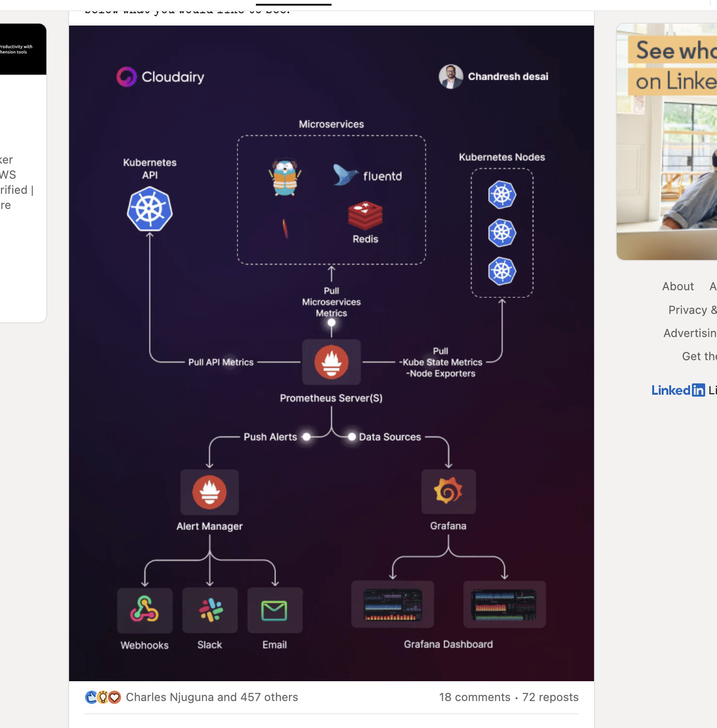The image size is (717, 728).
Task: Open the Advertising footer link
Action: (690, 333)
